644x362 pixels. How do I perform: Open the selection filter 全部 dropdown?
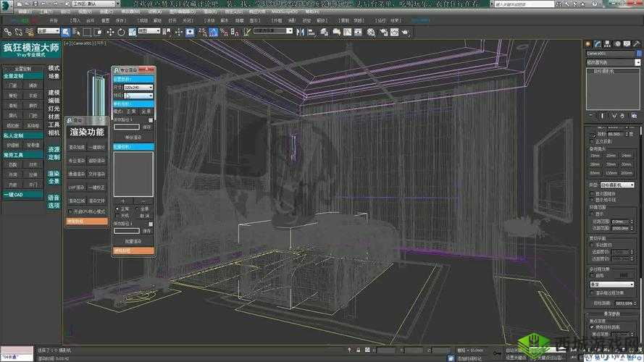point(48,31)
